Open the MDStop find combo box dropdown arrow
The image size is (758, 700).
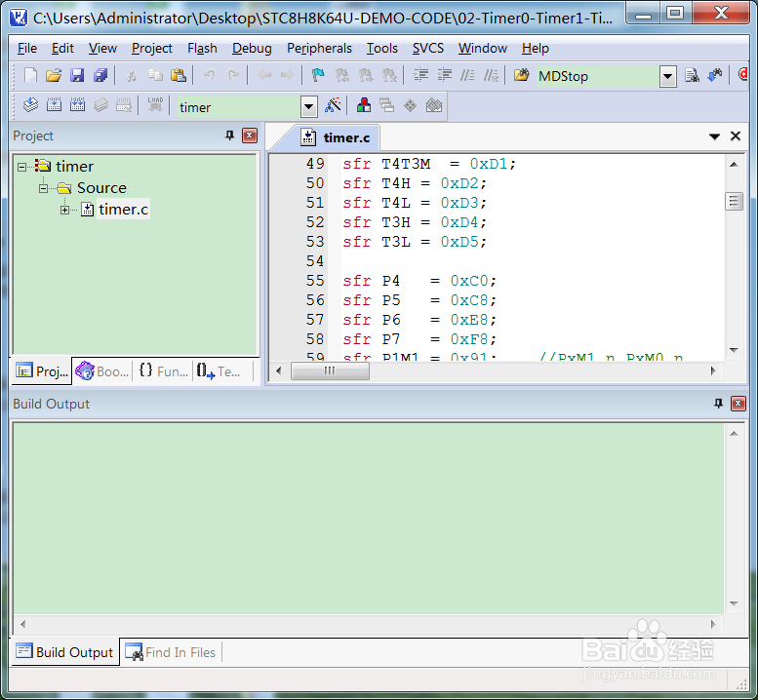[667, 76]
